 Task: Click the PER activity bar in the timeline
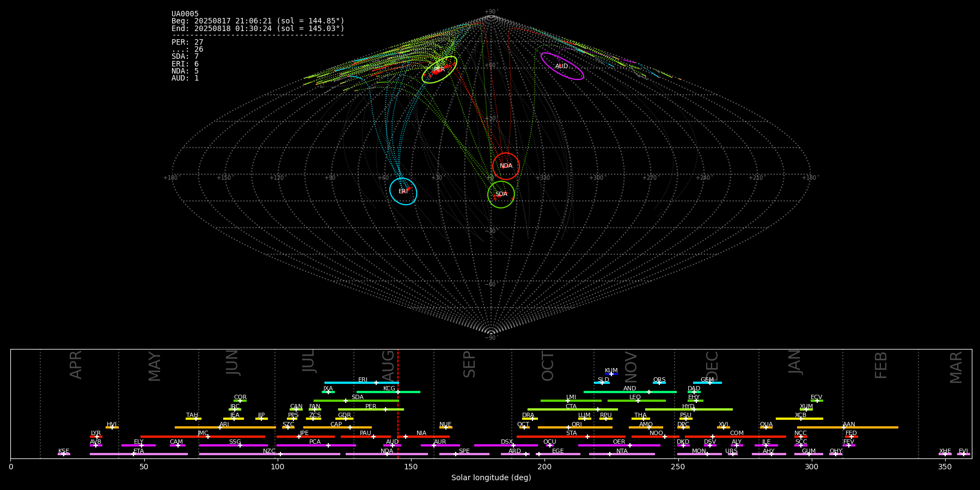(371, 409)
